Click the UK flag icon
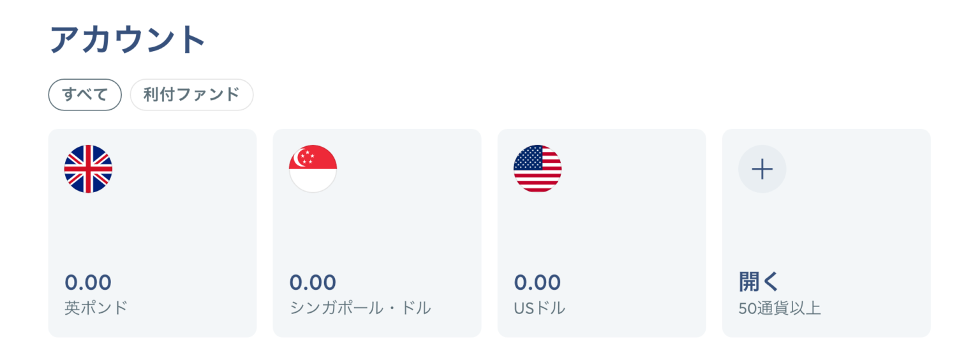This screenshot has height=360, width=980. point(88,169)
